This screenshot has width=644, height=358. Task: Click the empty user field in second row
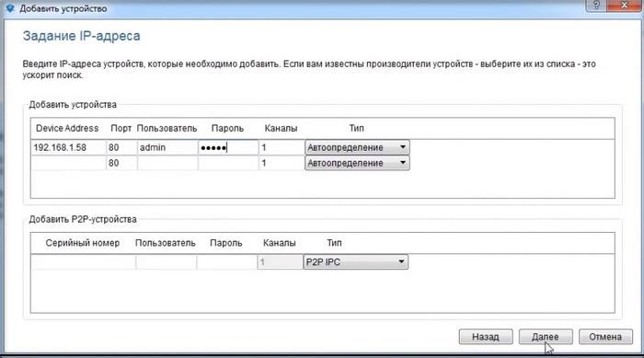pyautogui.click(x=167, y=163)
